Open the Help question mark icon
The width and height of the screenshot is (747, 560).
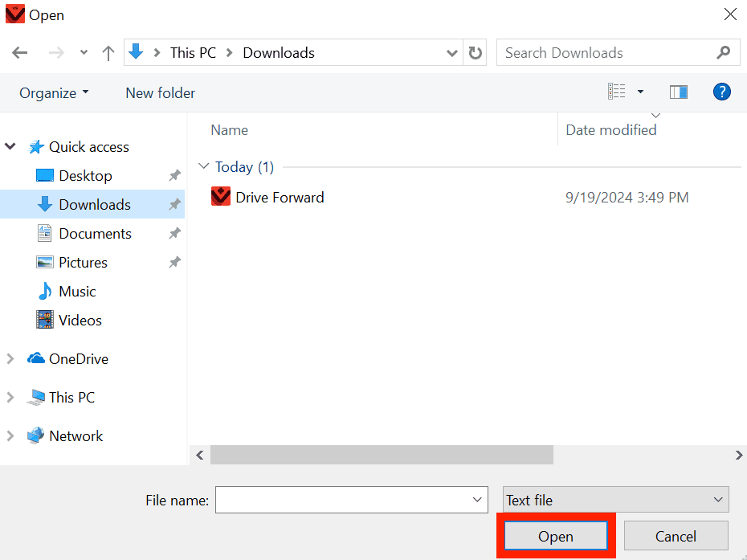coord(721,92)
